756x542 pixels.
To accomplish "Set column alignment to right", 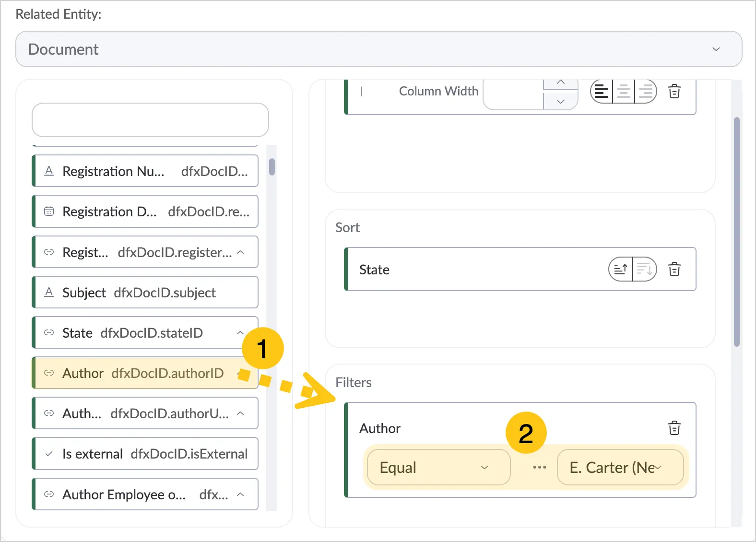I will [646, 91].
